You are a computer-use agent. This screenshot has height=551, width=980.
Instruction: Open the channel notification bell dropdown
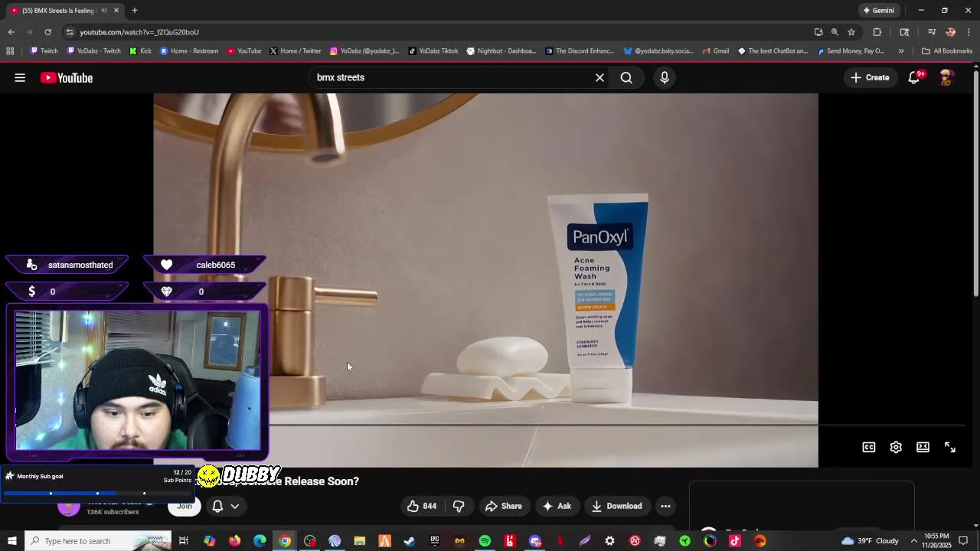(x=226, y=506)
